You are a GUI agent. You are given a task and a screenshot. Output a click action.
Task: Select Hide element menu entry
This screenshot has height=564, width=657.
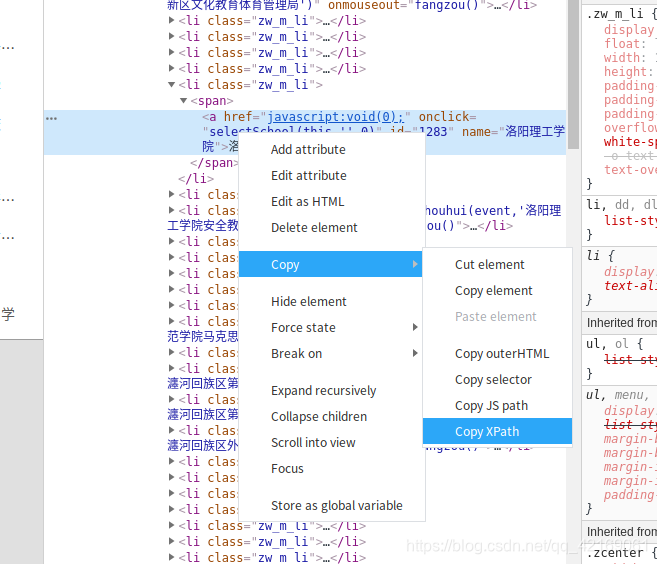coord(308,302)
